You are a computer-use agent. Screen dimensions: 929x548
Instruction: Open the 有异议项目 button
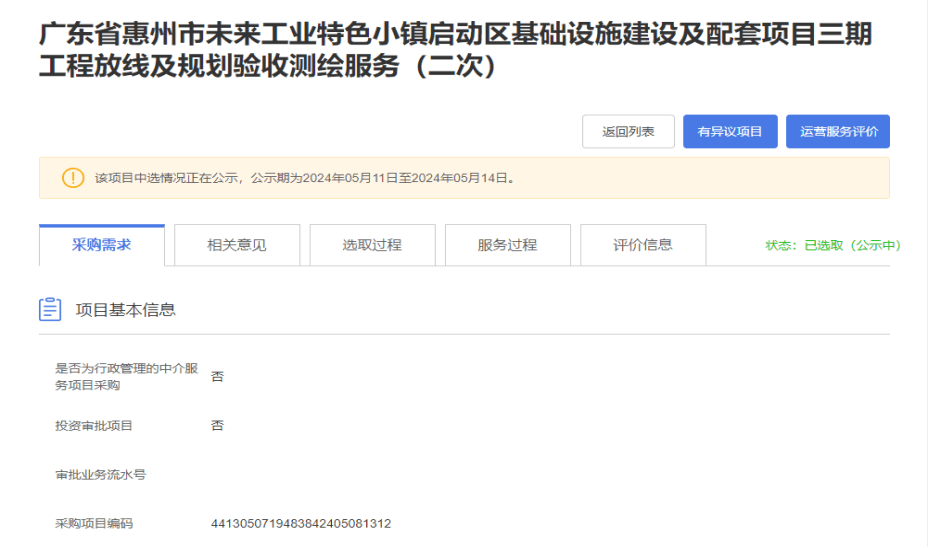pos(730,132)
